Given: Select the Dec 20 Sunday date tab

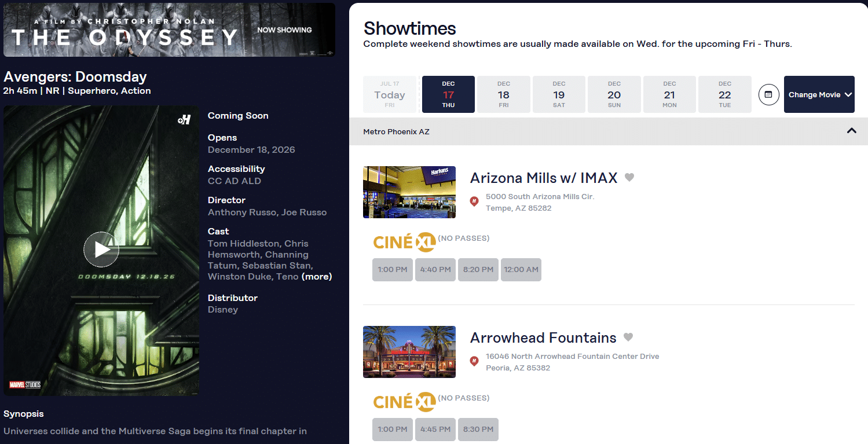Looking at the screenshot, I should point(614,94).
